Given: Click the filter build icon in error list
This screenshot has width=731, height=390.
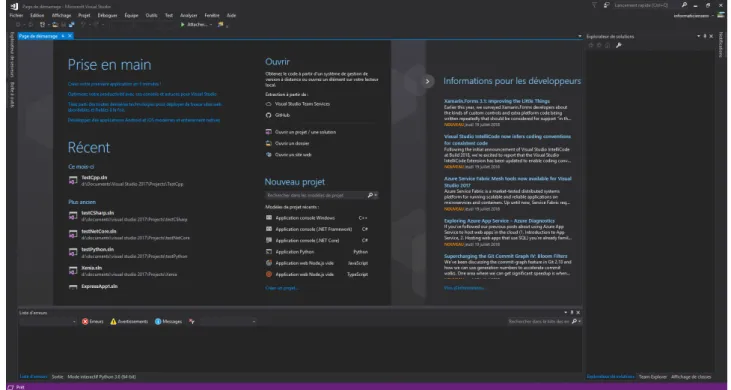Looking at the screenshot, I should (192, 322).
